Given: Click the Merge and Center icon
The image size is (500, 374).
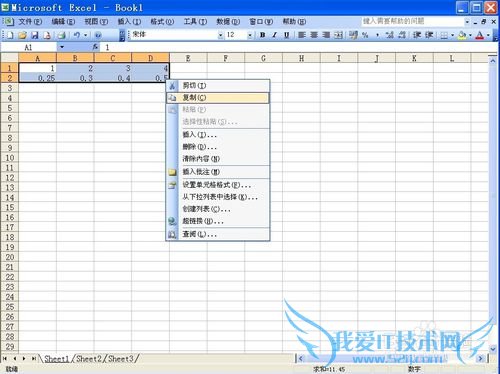Looking at the screenshot, I should tap(338, 35).
